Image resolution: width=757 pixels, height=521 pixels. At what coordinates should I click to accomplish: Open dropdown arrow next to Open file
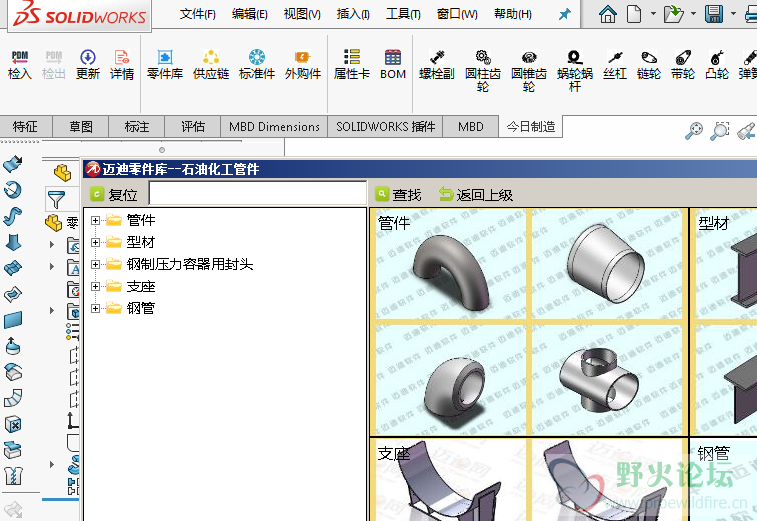click(693, 14)
